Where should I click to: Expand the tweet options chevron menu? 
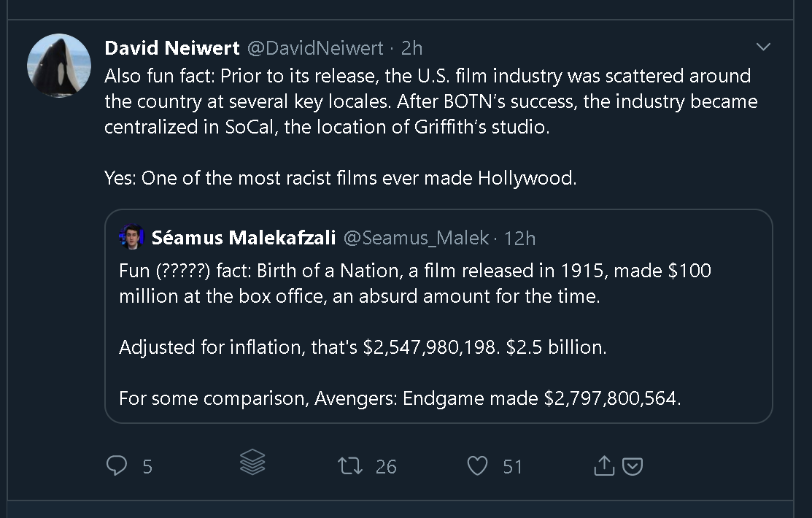click(x=763, y=47)
